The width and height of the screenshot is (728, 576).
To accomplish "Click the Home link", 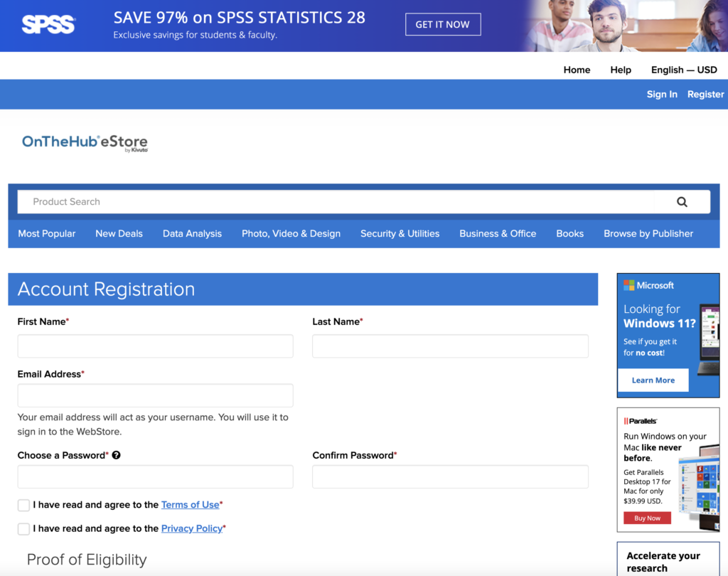I will point(577,70).
